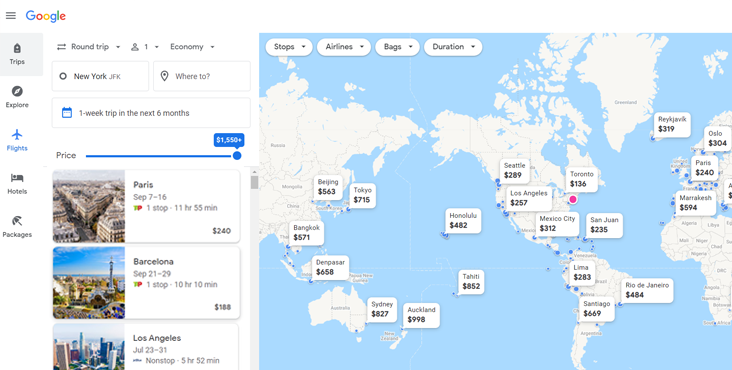Click the Paris $240 map label
Viewport: 732px width, 370px height.
tap(704, 168)
